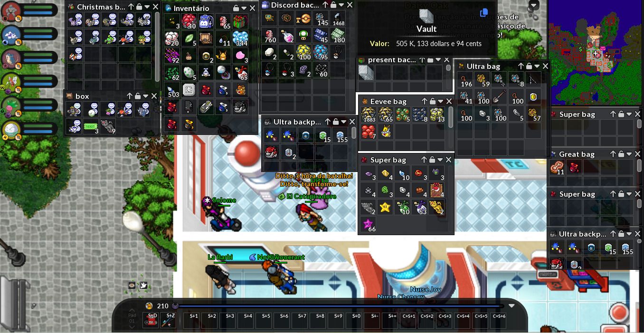This screenshot has width=644, height=333.
Task: Click the green gift box in Inventário
Action: pos(240,21)
